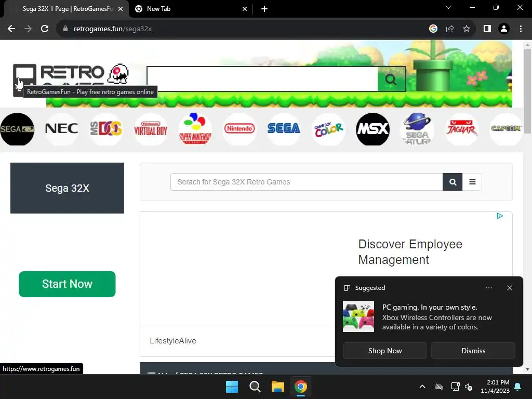532x399 pixels.
Task: Click the red Nintendo logo
Action: point(240,129)
